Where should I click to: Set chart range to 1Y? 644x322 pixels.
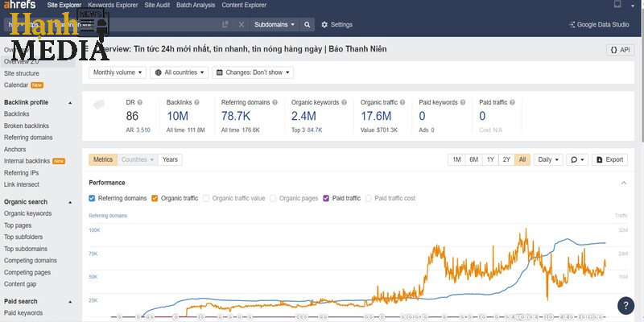click(x=490, y=159)
